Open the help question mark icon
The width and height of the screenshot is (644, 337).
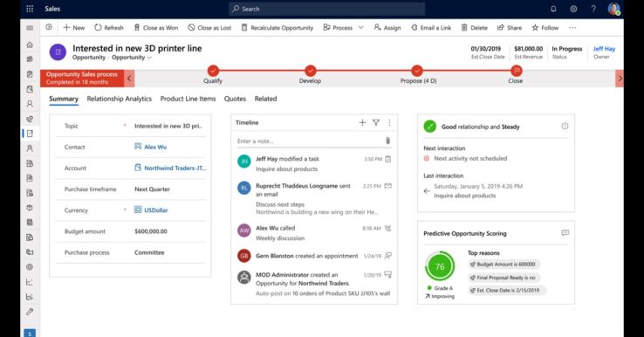click(x=593, y=9)
